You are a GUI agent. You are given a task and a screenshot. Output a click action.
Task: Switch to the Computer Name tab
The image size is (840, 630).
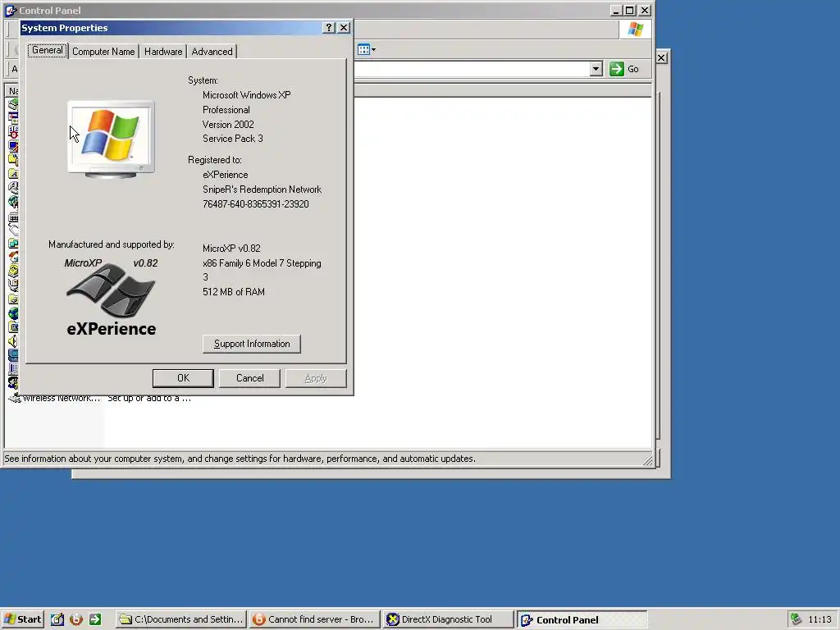(x=103, y=52)
